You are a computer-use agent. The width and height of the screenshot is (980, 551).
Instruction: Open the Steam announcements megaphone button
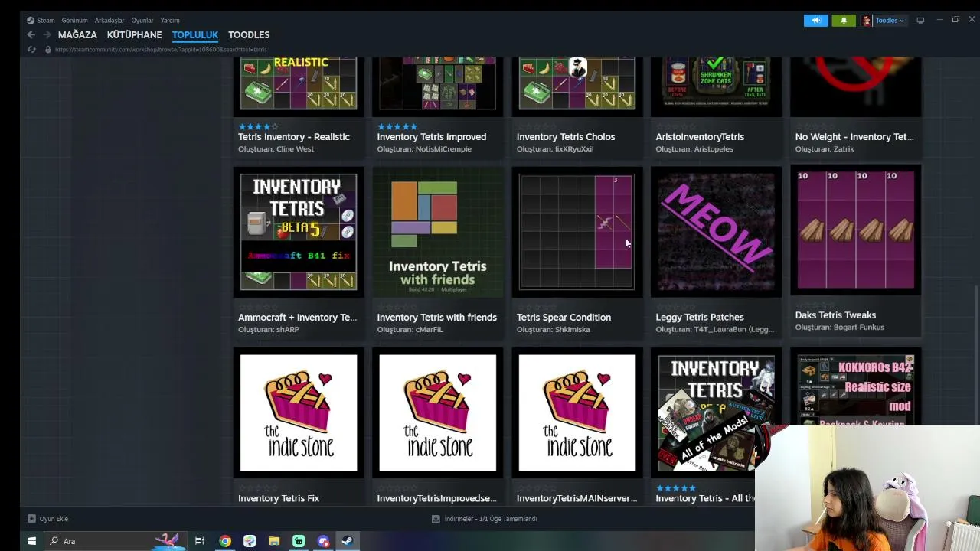815,21
